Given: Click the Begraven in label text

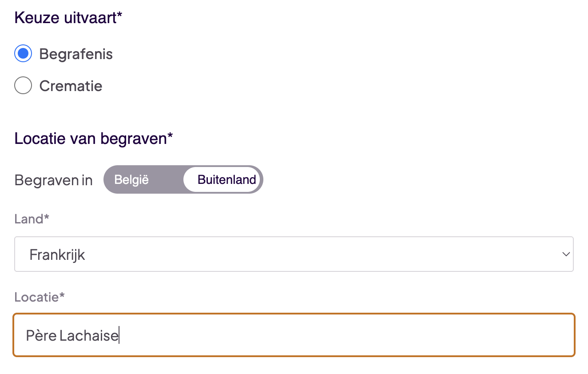Looking at the screenshot, I should 53,179.
